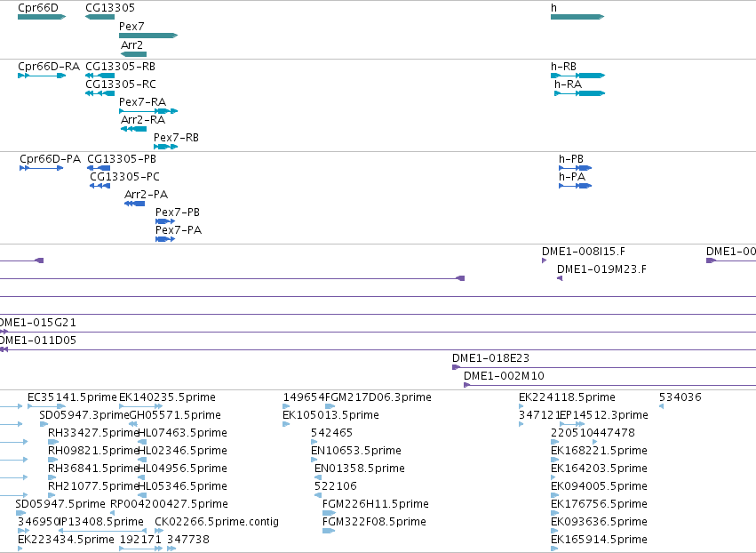Select the DME1-018E23 clone label

tap(490, 358)
